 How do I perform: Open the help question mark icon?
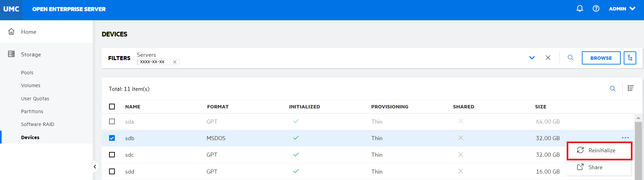596,9
